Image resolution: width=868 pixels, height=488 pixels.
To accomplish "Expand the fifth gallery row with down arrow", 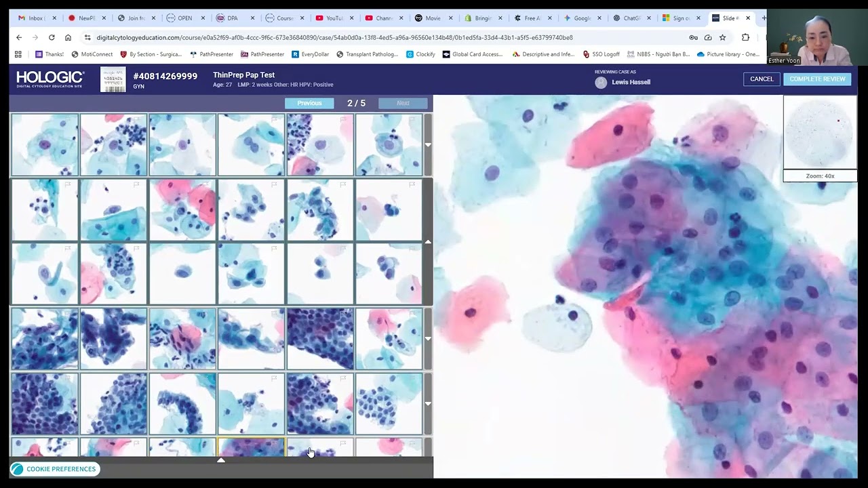I will point(428,404).
